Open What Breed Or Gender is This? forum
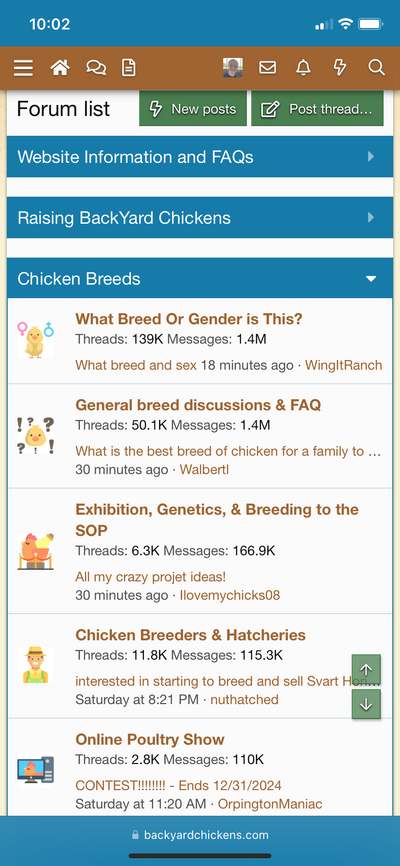400x866 pixels. (x=189, y=319)
